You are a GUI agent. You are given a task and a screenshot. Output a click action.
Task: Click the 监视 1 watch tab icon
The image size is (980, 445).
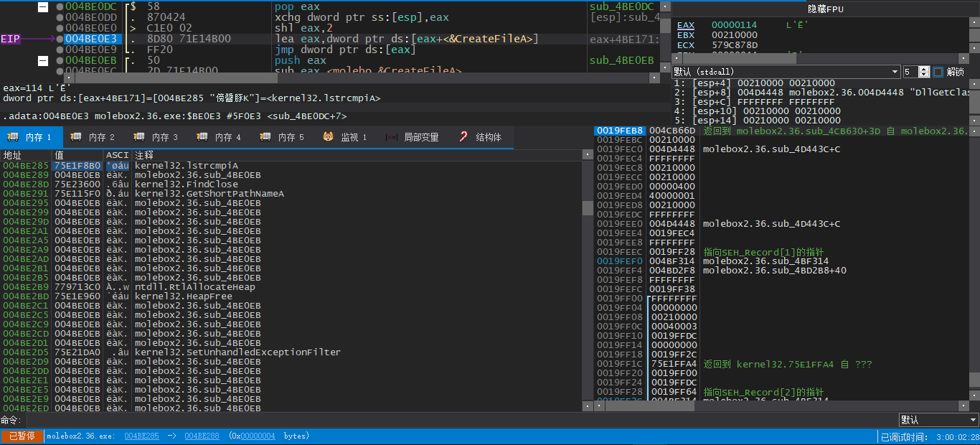pos(328,137)
